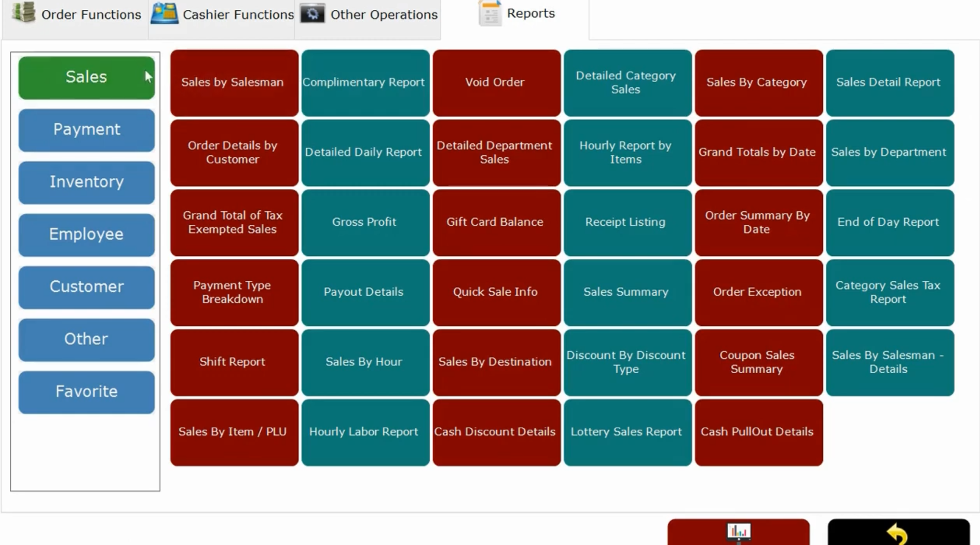This screenshot has width=980, height=545.
Task: Open the Favorite category
Action: (86, 392)
